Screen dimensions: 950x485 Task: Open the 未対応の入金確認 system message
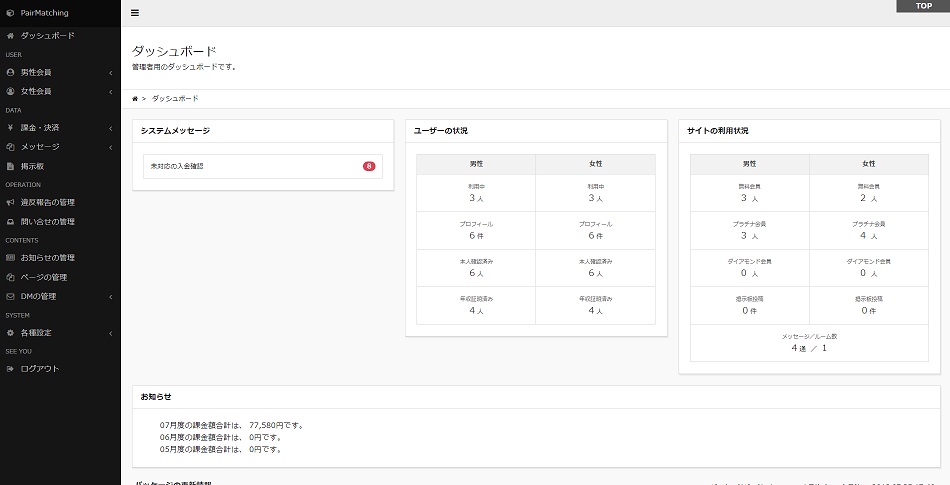(x=263, y=166)
